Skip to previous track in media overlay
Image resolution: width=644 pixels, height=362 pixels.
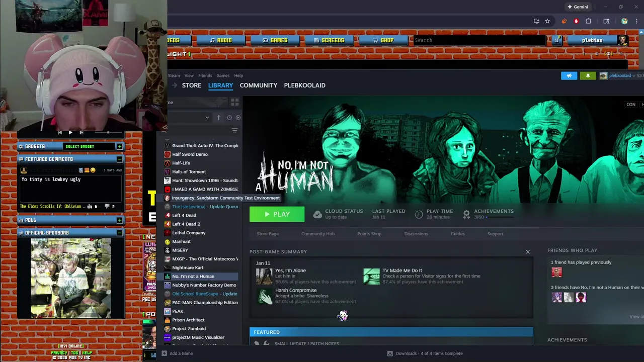pyautogui.click(x=60, y=133)
